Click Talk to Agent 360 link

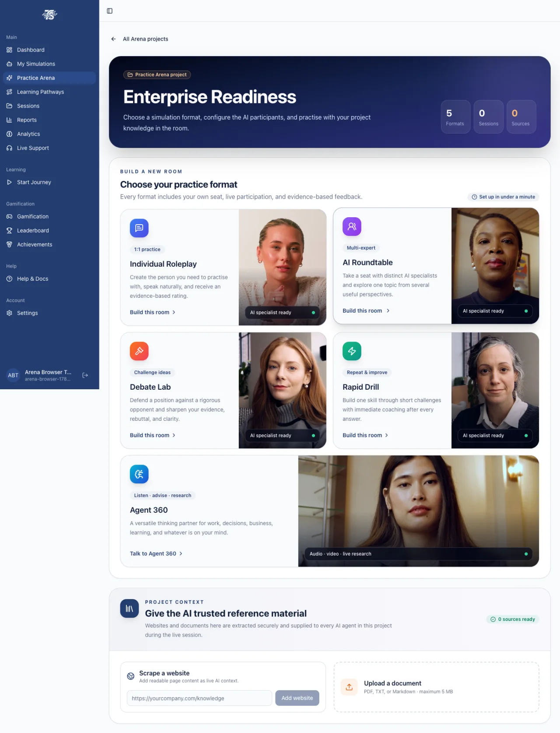(x=156, y=553)
